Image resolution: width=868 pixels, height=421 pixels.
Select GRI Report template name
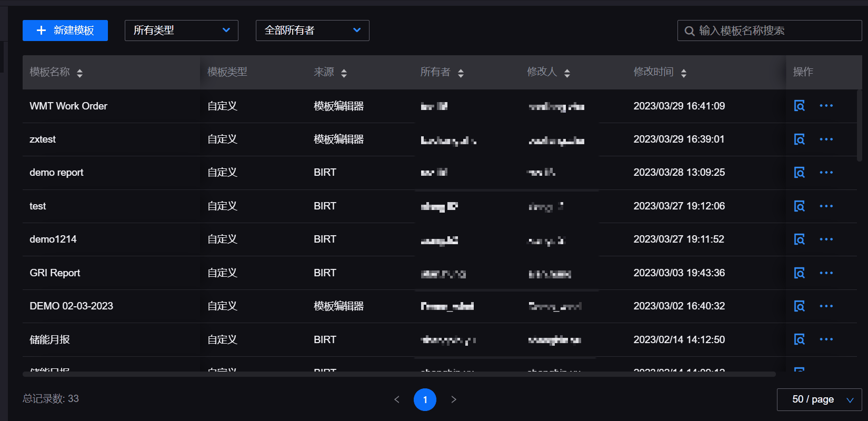pyautogui.click(x=55, y=273)
